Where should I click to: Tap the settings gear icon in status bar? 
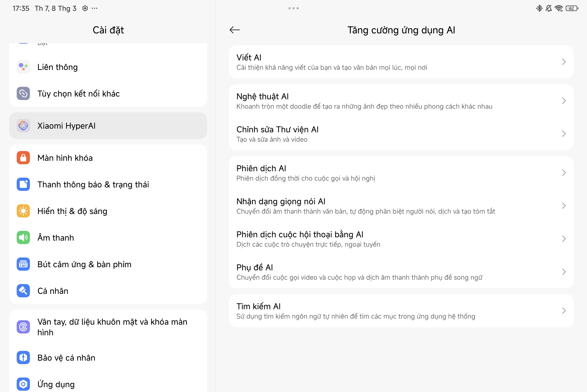[x=85, y=8]
